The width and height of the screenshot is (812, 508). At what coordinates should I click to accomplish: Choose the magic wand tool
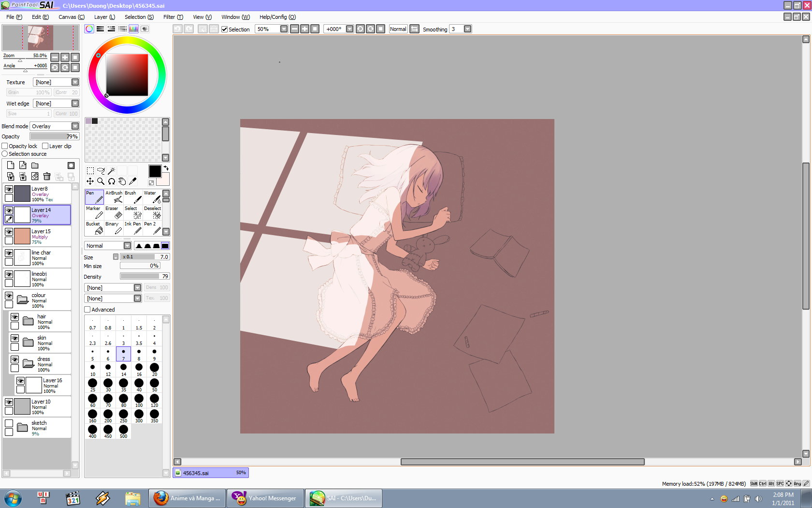[111, 171]
